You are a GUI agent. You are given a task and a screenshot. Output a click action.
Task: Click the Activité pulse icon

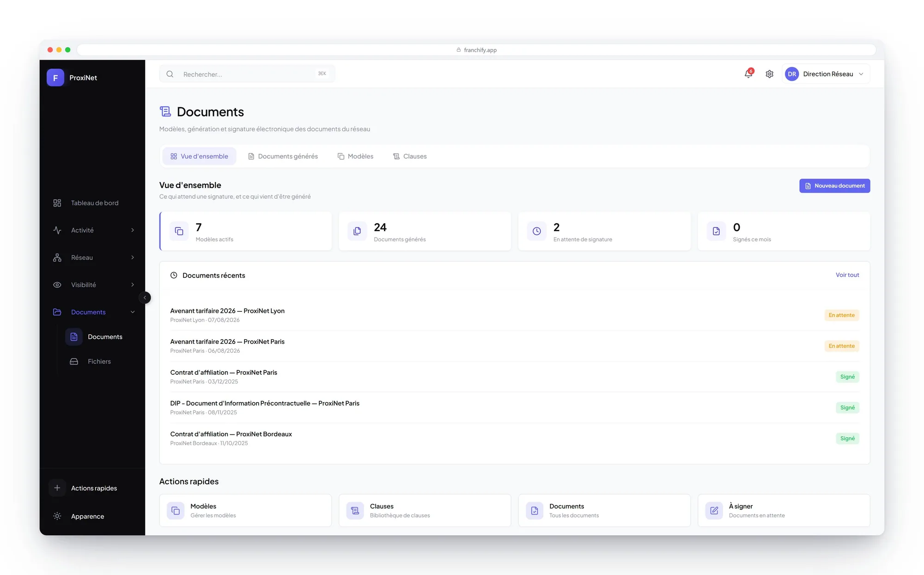pyautogui.click(x=57, y=230)
